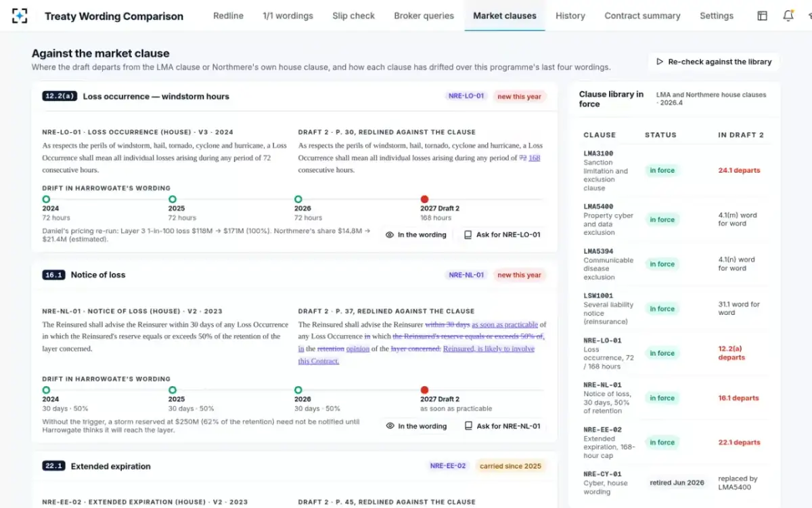812x508 pixels.
Task: Open the layout panel icon in header
Action: (x=763, y=16)
